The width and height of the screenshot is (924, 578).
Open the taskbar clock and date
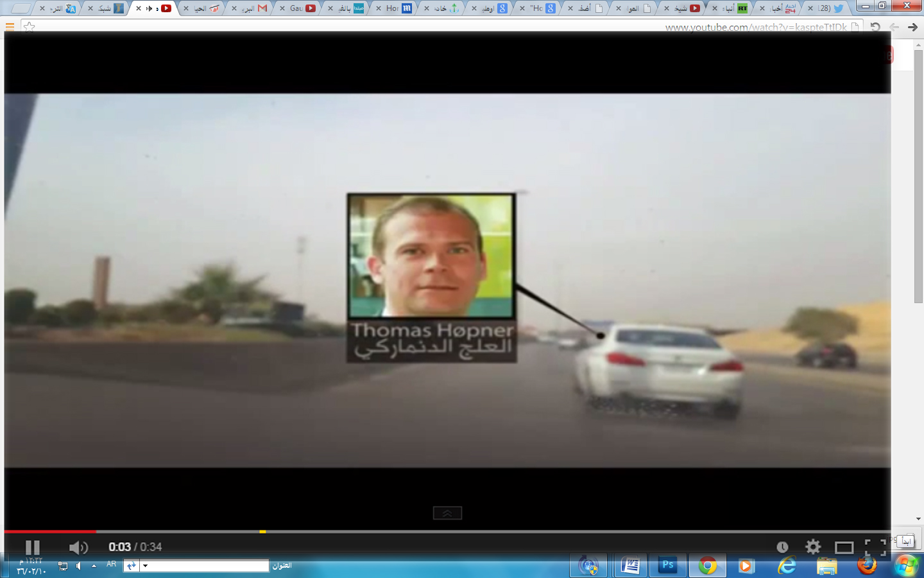(x=31, y=566)
